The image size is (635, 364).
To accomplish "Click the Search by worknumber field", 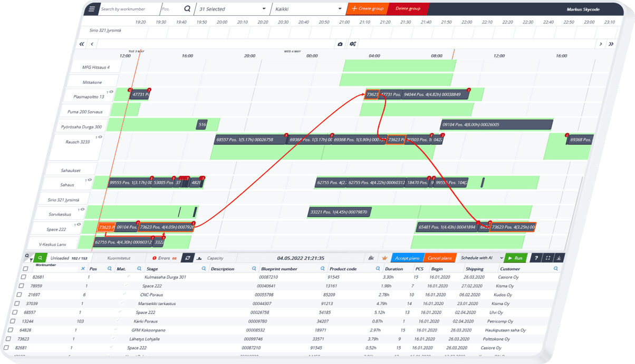I will 129,9.
